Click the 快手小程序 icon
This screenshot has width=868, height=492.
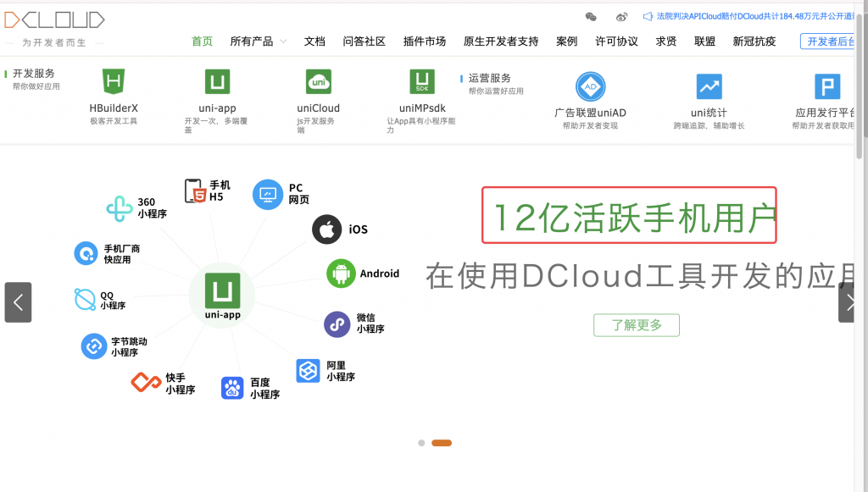[x=146, y=382]
